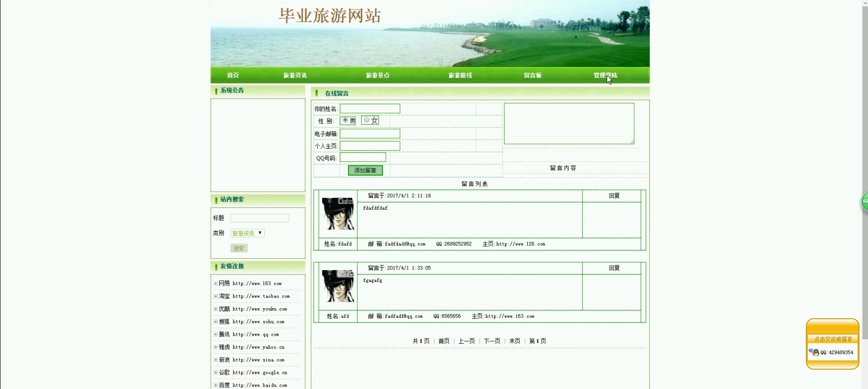The height and width of the screenshot is (389, 868).
Task: Click the bullet icon beside 淘宝
Action: (215, 296)
